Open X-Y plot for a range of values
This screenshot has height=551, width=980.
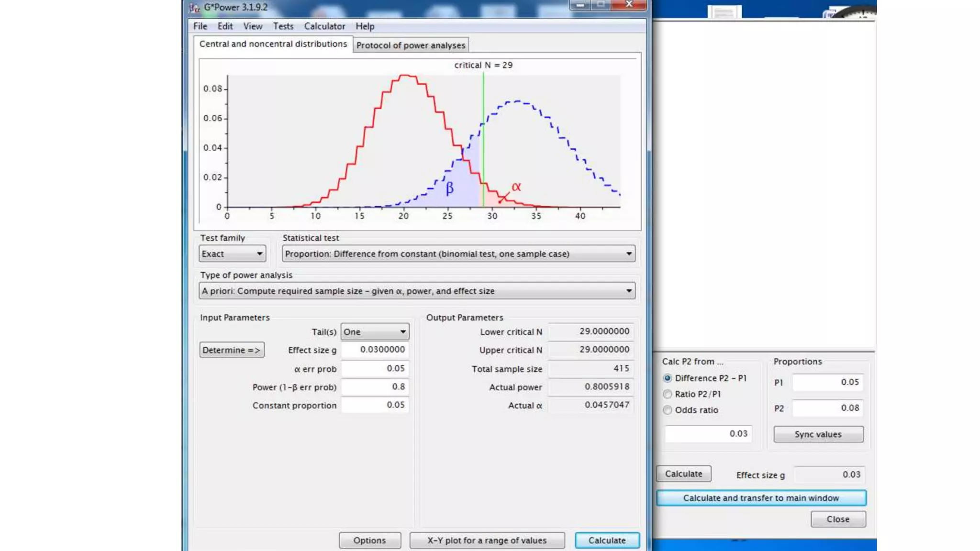click(x=487, y=540)
